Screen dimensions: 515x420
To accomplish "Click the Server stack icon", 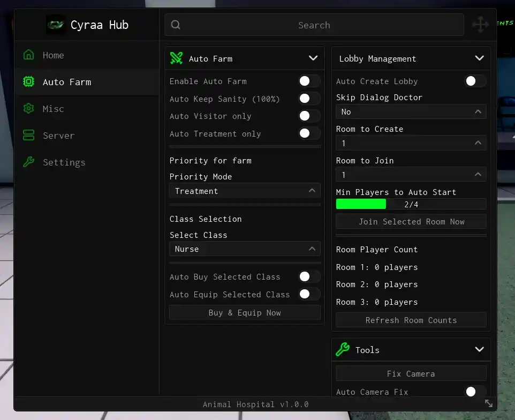I will pos(28,135).
